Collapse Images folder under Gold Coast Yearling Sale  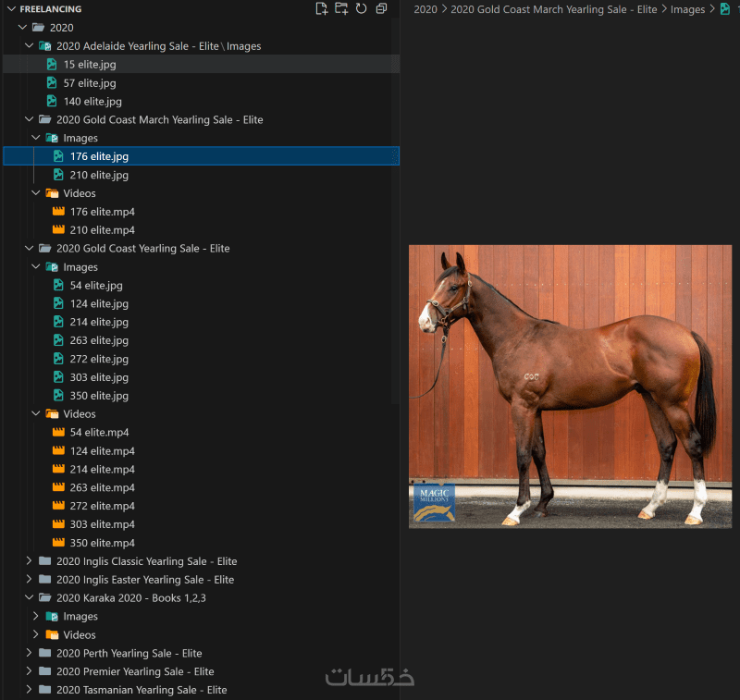[x=35, y=266]
